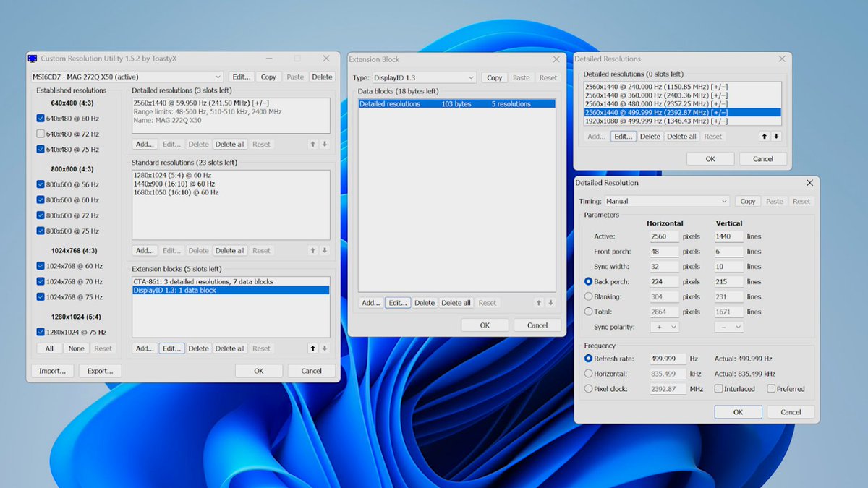Open the extension block Type dropdown

[424, 77]
